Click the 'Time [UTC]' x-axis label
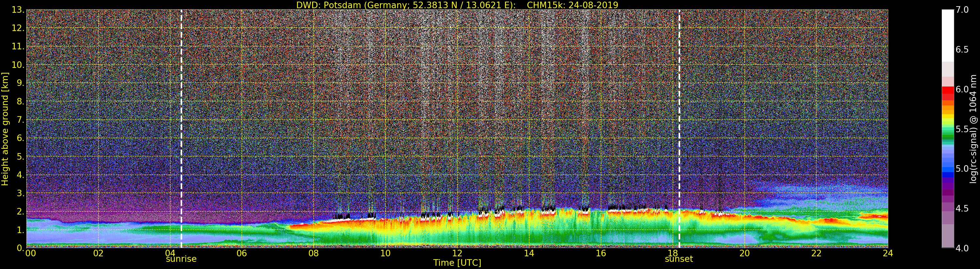980x269 pixels. (x=457, y=263)
